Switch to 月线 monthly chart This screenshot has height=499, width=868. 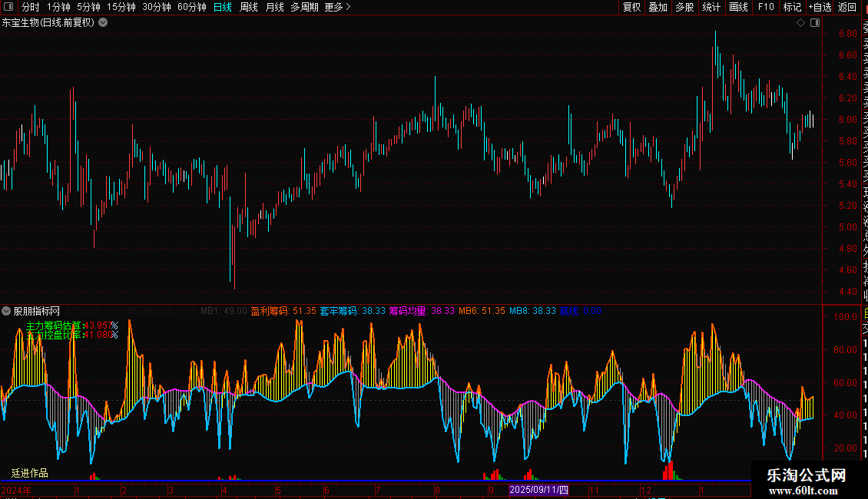[274, 7]
